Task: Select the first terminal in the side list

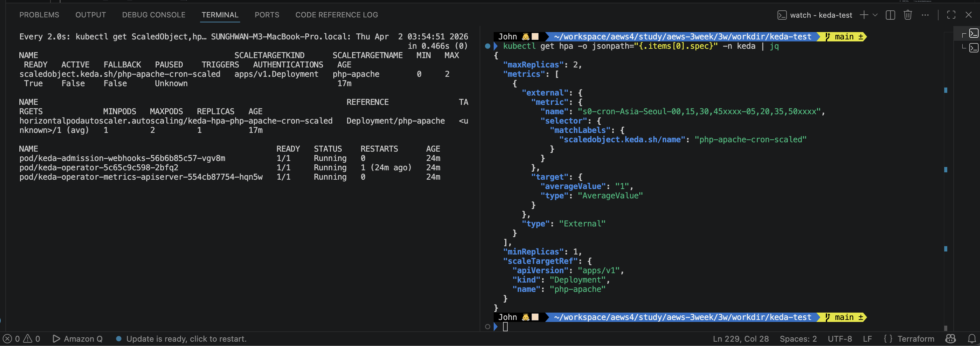Action: click(974, 33)
